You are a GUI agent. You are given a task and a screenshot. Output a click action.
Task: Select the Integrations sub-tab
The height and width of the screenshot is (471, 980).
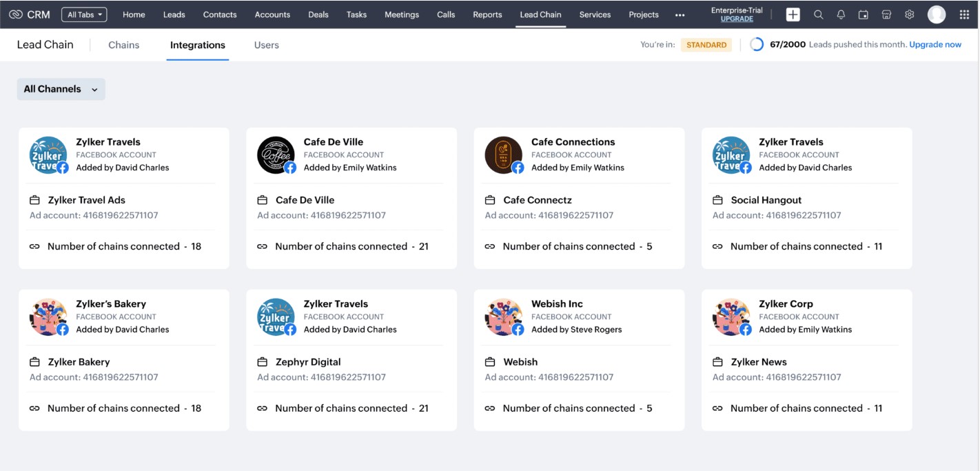pos(198,45)
